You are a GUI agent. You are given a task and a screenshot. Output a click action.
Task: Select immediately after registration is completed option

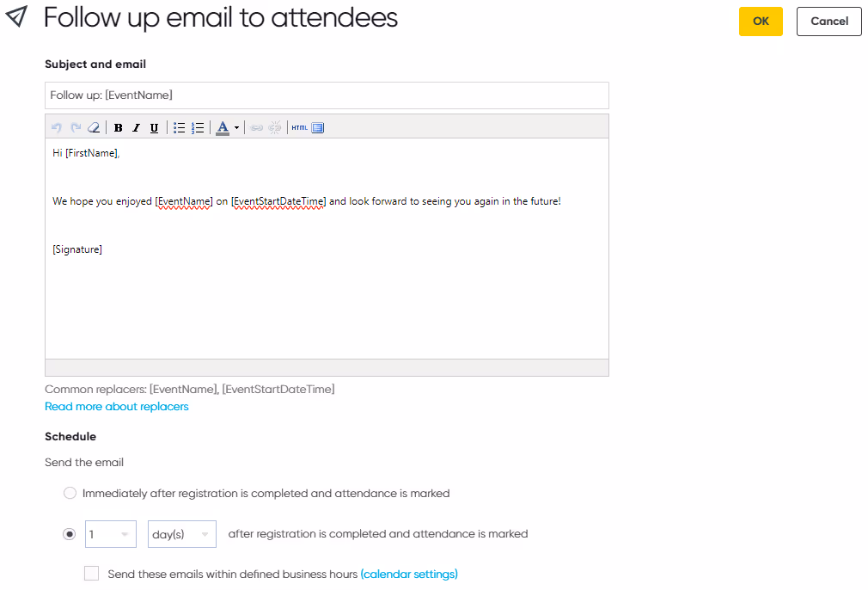[x=70, y=493]
